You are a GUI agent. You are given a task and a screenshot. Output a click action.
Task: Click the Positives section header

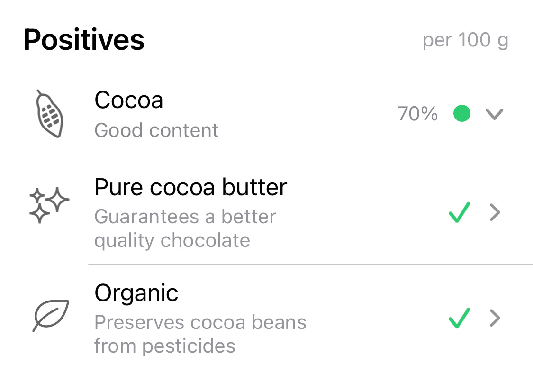click(x=84, y=40)
